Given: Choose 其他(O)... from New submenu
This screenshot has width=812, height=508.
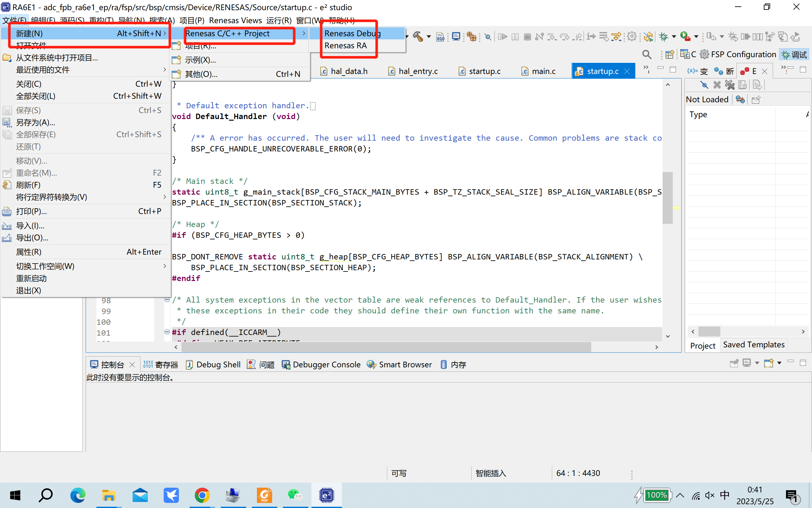Looking at the screenshot, I should 239,74.
